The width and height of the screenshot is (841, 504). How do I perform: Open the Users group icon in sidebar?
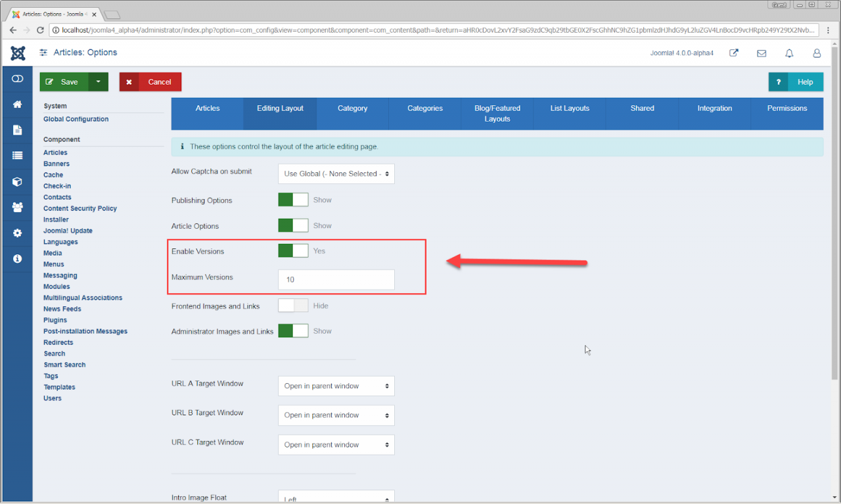click(x=16, y=207)
